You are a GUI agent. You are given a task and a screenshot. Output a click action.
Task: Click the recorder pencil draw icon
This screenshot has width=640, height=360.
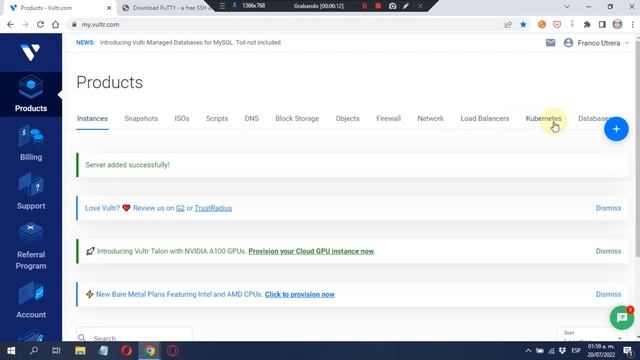point(406,6)
